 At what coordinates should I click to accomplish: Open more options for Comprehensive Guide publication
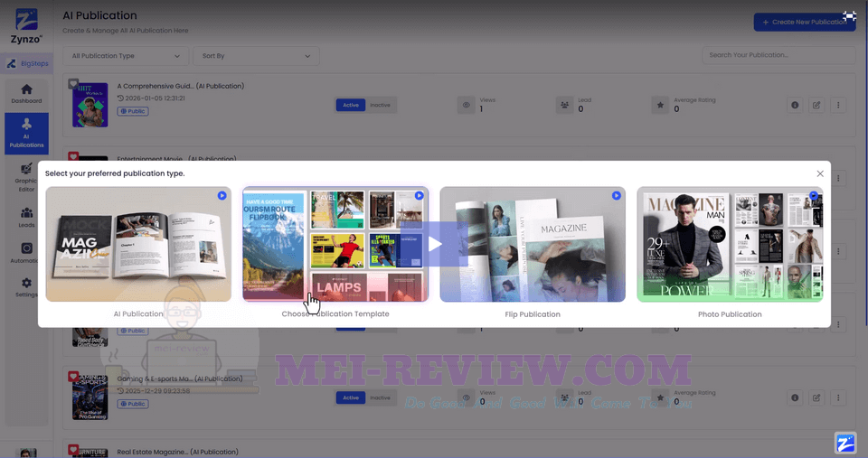838,105
